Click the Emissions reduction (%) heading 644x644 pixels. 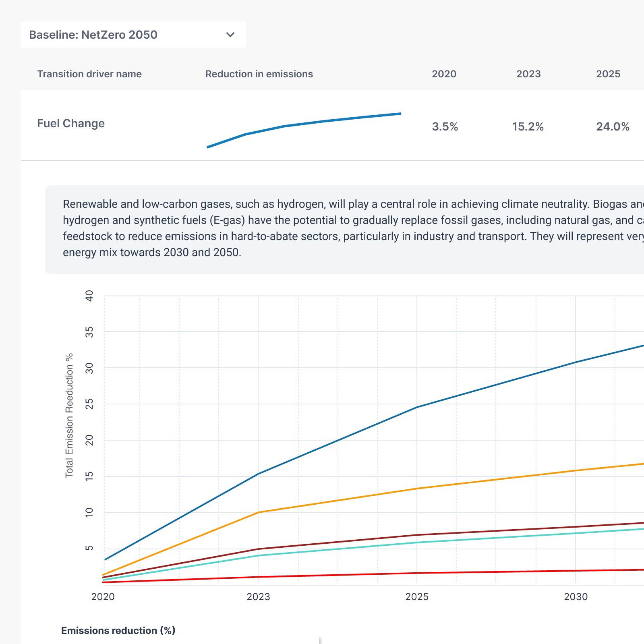click(x=118, y=630)
